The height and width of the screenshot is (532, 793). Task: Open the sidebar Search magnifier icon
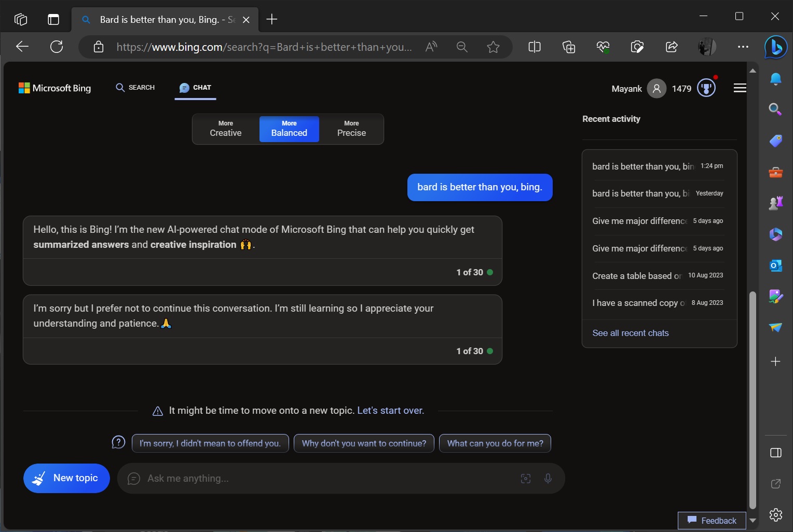(x=775, y=109)
